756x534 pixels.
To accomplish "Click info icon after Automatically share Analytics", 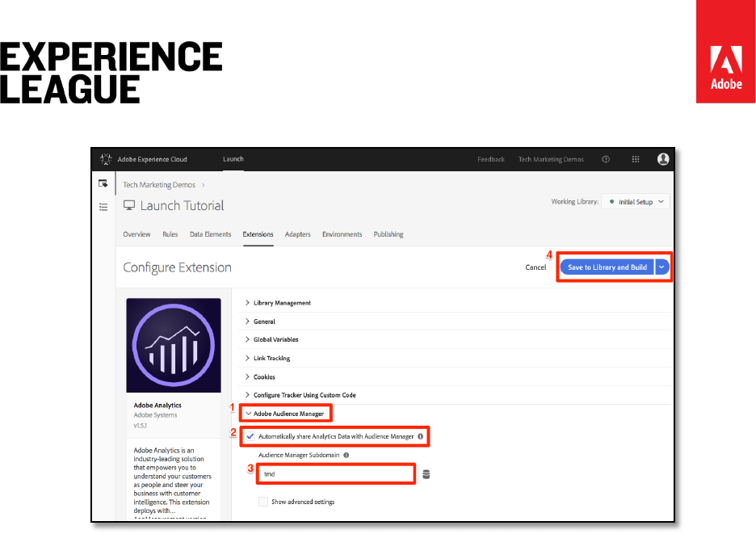I will pyautogui.click(x=421, y=436).
